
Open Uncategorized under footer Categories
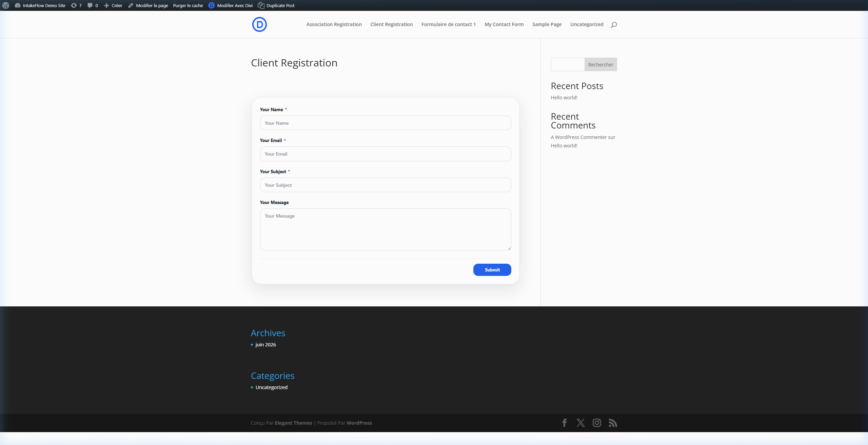tap(272, 387)
